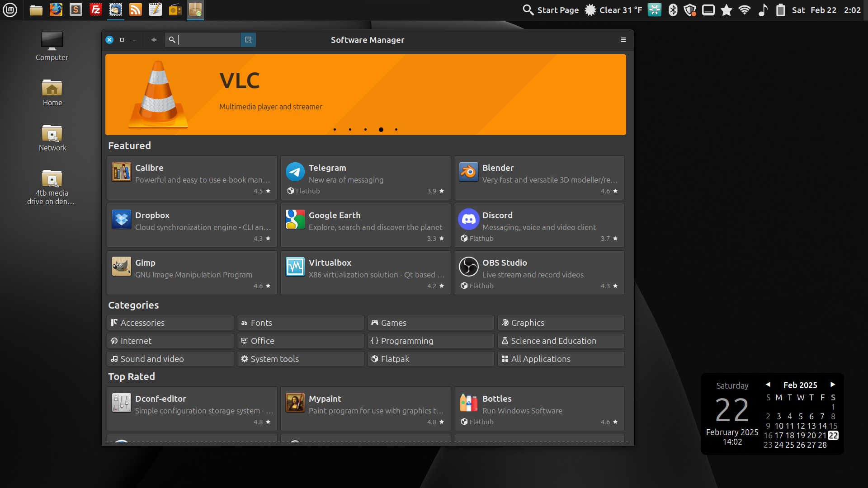Viewport: 868px width, 488px height.
Task: Open the OBS Studio listing
Action: click(x=539, y=272)
